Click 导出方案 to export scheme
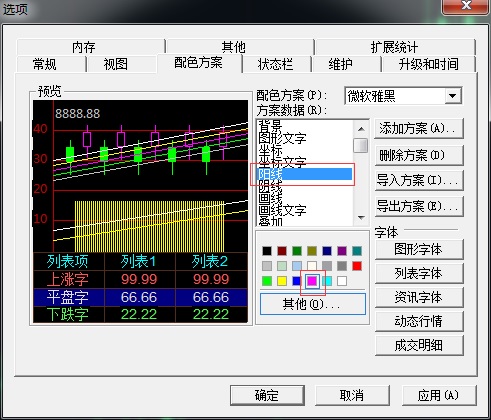The image size is (491, 420). pyautogui.click(x=419, y=206)
